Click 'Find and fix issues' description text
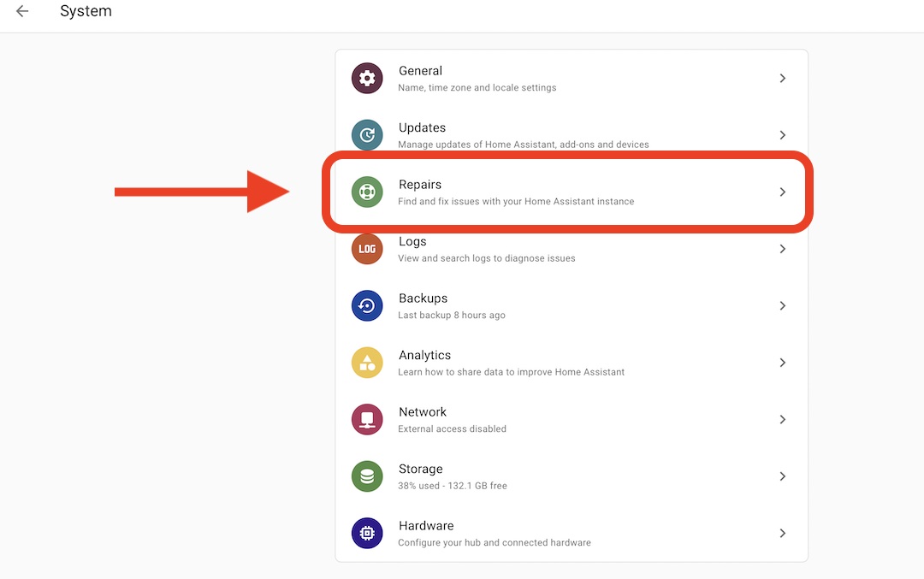The width and height of the screenshot is (924, 579). (x=516, y=202)
